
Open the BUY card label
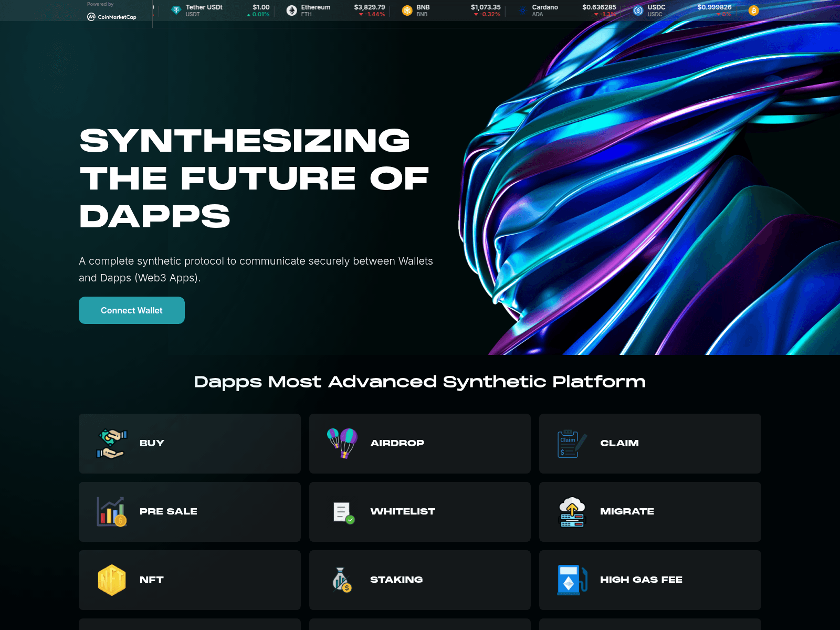click(152, 443)
